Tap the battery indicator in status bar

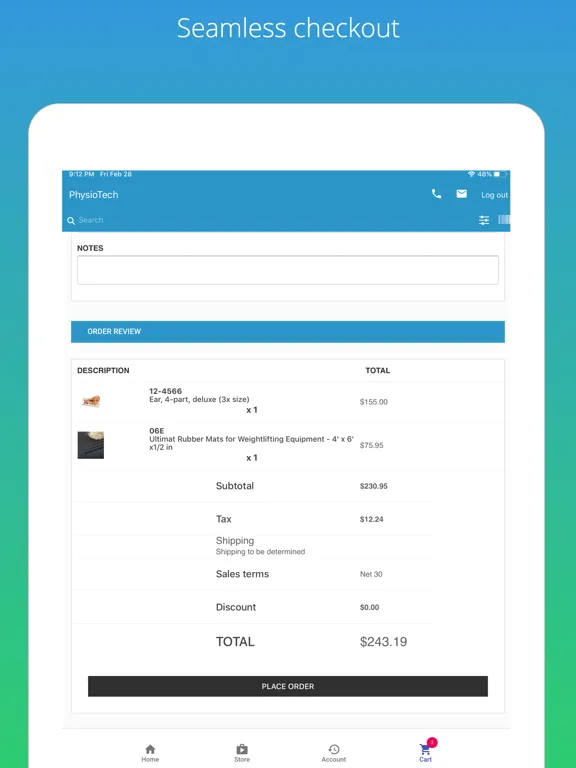500,174
